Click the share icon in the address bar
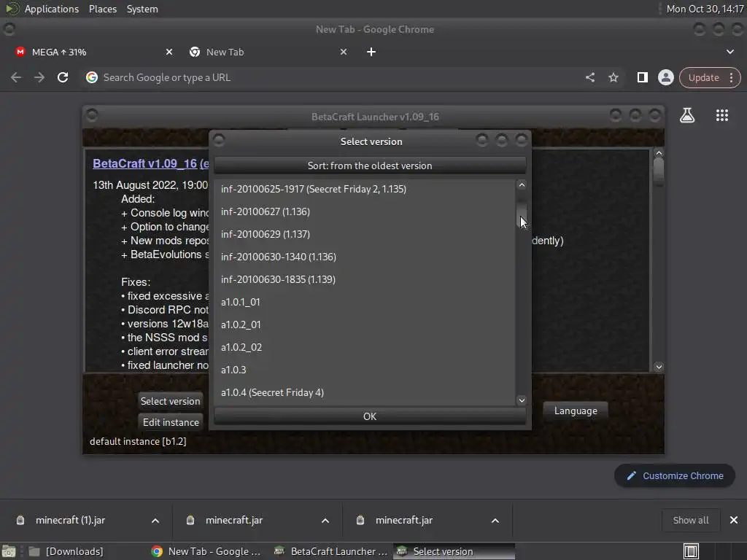Screen dimensions: 747x560 pyautogui.click(x=590, y=77)
